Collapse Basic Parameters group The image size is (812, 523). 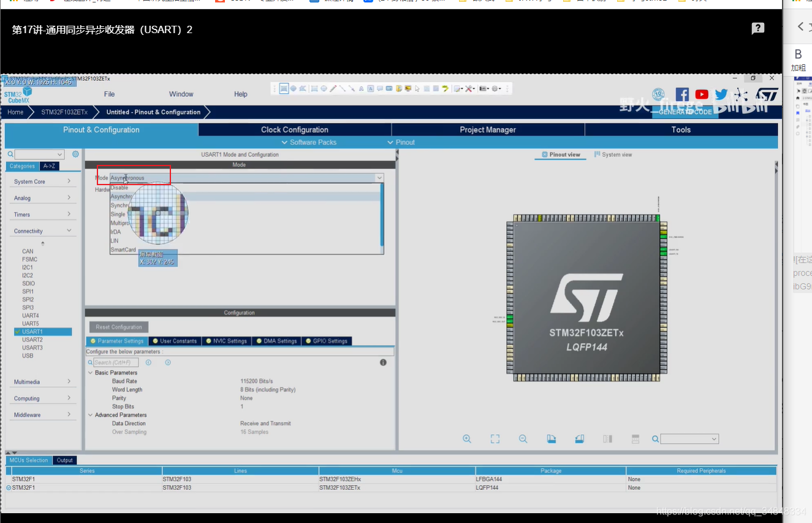pos(91,373)
